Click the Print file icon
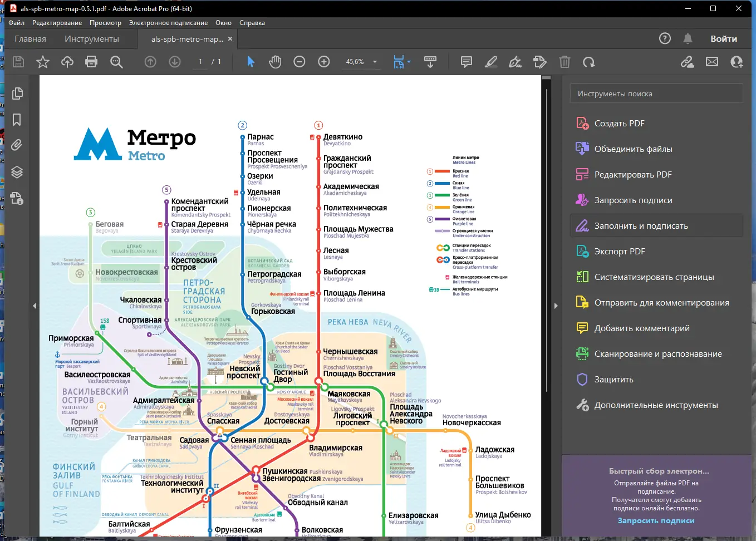The width and height of the screenshot is (756, 541). coord(91,62)
